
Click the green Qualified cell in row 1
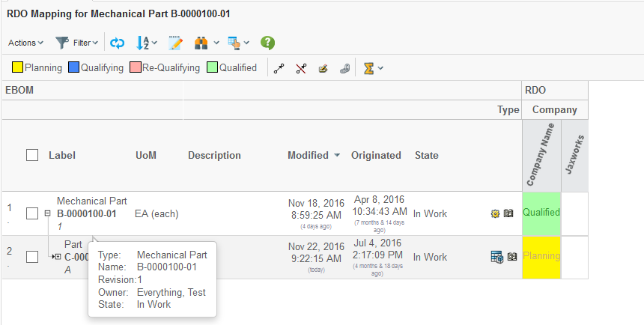point(541,213)
